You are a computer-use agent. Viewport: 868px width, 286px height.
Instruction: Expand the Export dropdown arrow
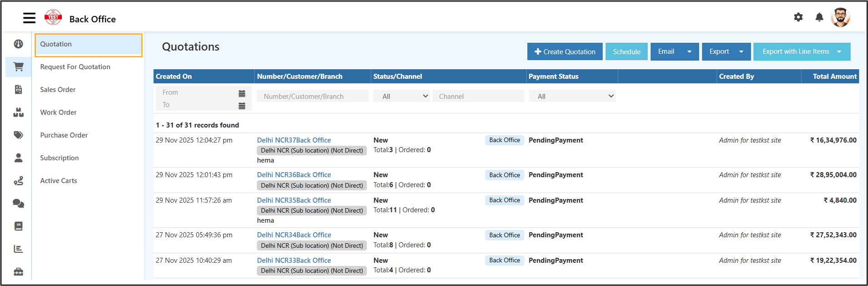[x=741, y=52]
